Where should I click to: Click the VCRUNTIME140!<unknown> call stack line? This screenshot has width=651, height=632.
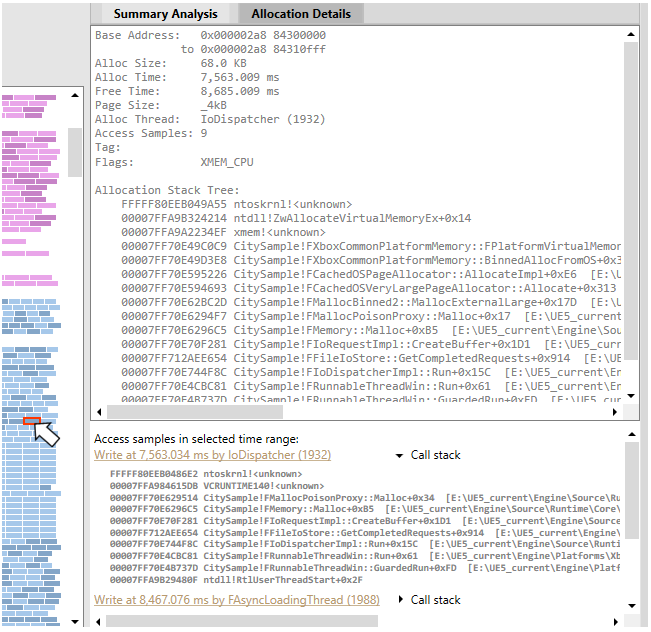coord(217,486)
